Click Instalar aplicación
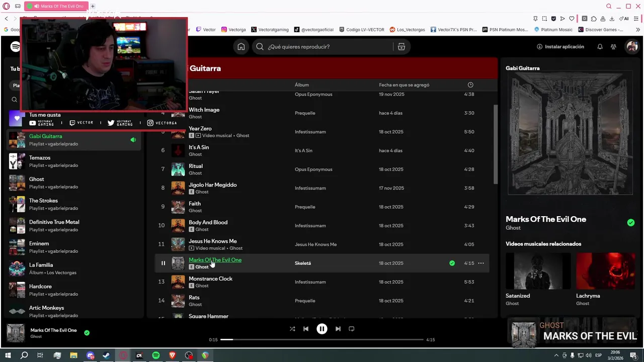The height and width of the screenshot is (362, 644). (x=560, y=47)
